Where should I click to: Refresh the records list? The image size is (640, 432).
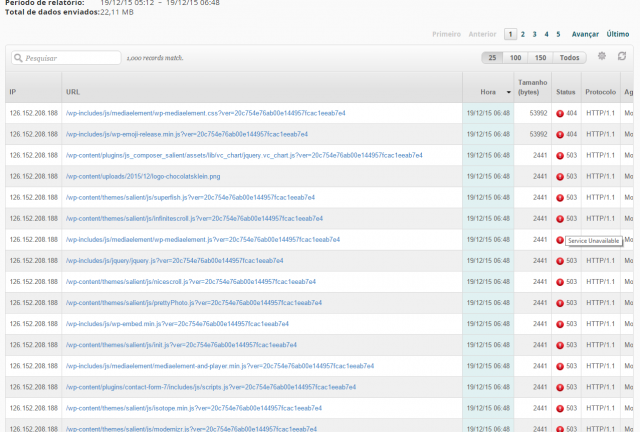tap(622, 56)
